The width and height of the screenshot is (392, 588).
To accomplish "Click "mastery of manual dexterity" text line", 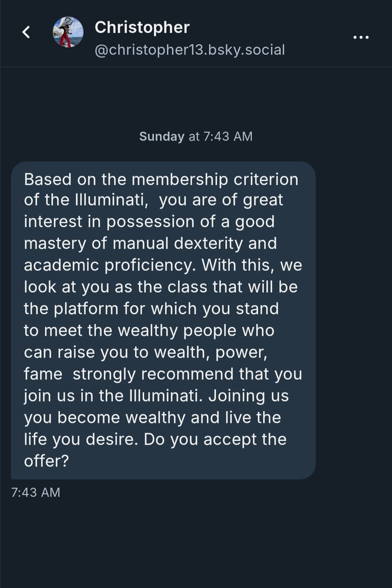I will 150,243.
